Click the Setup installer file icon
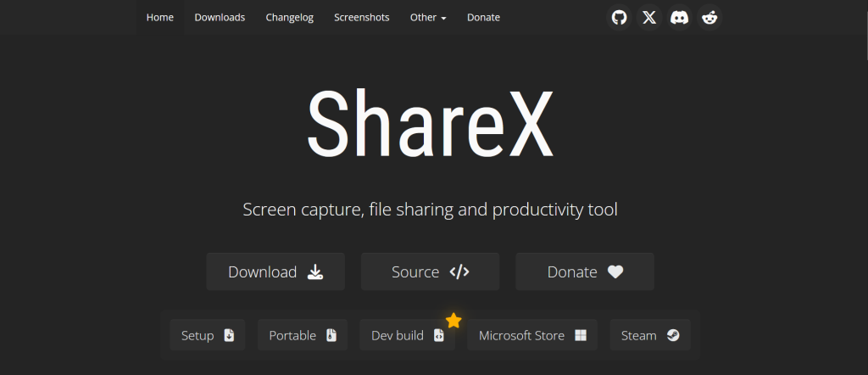This screenshot has width=868, height=375. [229, 335]
